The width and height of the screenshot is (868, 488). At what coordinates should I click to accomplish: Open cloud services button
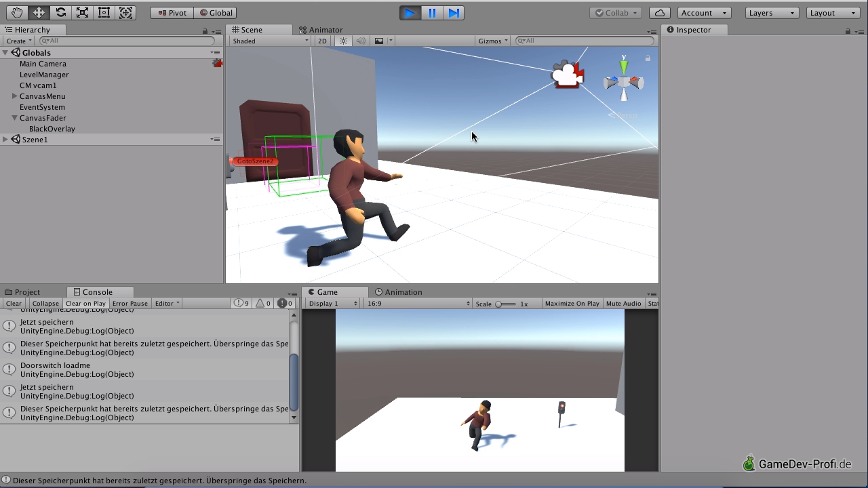pyautogui.click(x=660, y=13)
